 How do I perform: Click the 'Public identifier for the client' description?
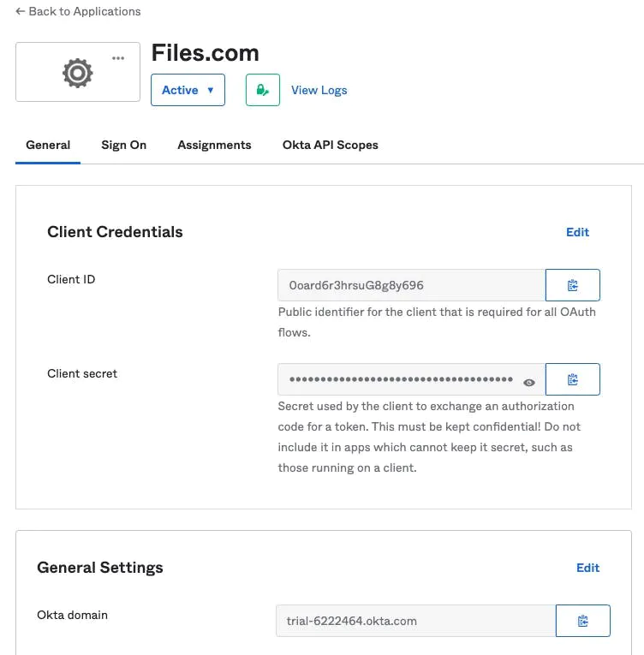tap(437, 322)
